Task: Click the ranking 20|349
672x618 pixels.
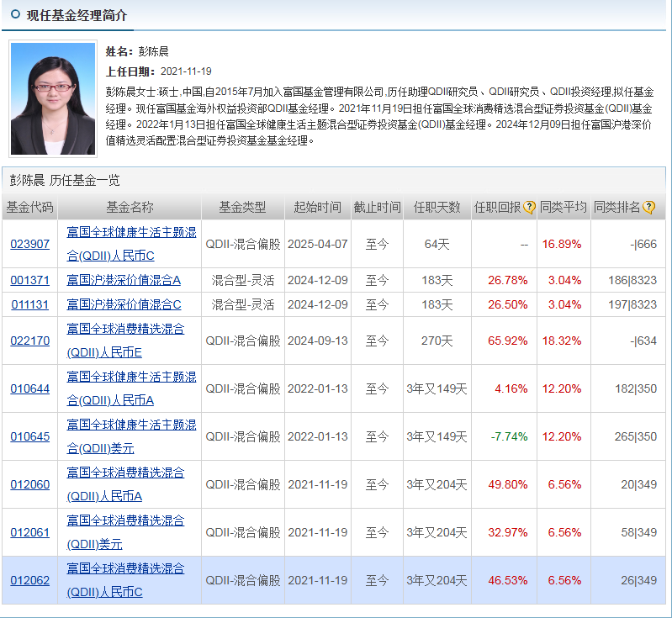Action: tap(639, 484)
